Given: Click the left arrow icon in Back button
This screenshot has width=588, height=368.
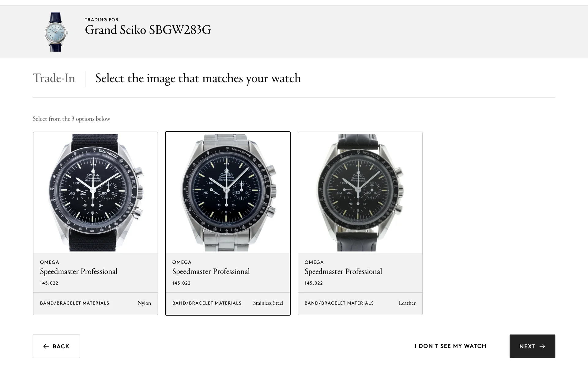Looking at the screenshot, I should click(46, 346).
